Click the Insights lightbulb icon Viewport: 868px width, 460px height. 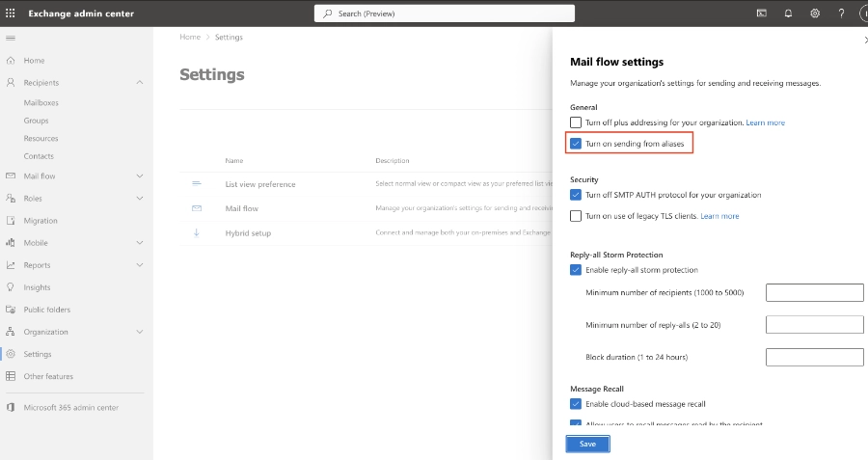pos(11,287)
